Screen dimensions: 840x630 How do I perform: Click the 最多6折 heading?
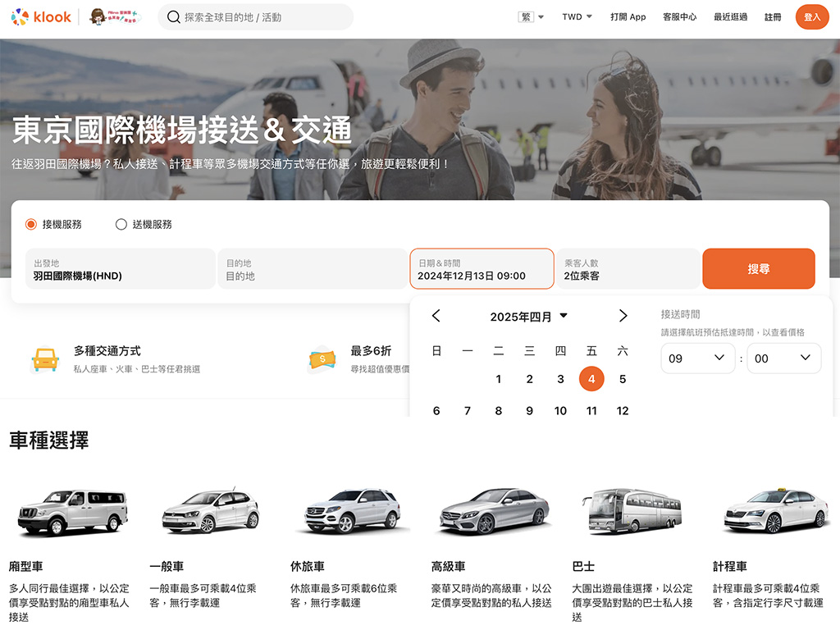pos(371,351)
